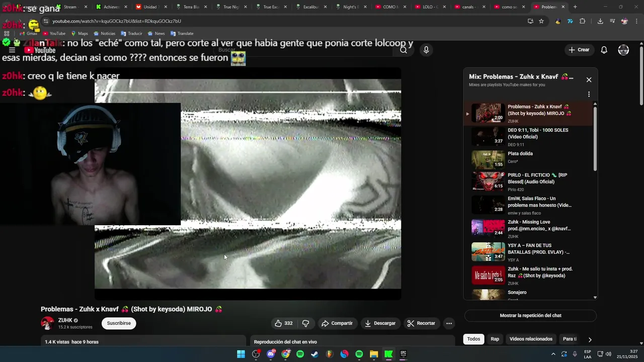Open the new browser tab plus button

point(575,7)
